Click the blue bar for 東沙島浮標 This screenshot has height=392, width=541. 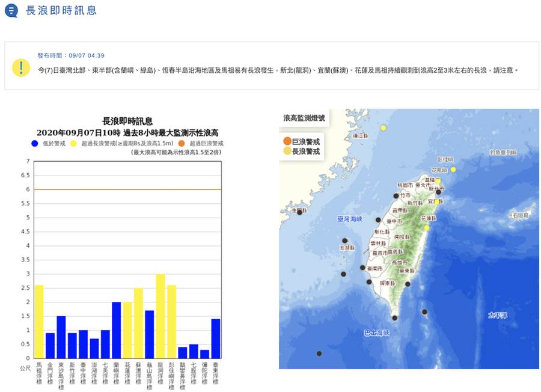point(61,337)
